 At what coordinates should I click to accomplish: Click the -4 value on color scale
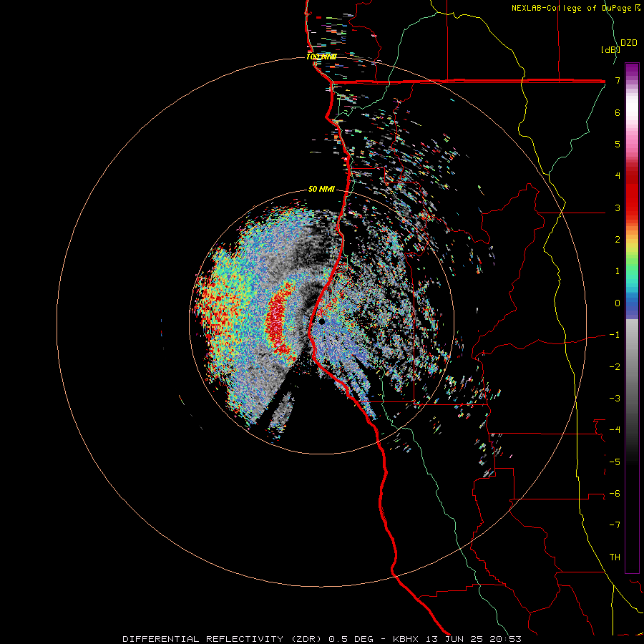pos(615,430)
